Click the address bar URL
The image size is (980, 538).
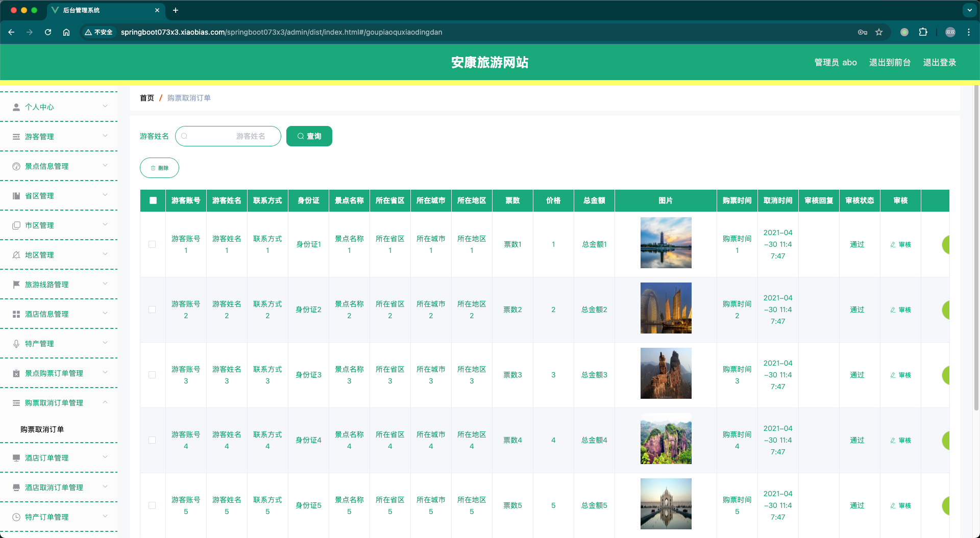pyautogui.click(x=281, y=32)
